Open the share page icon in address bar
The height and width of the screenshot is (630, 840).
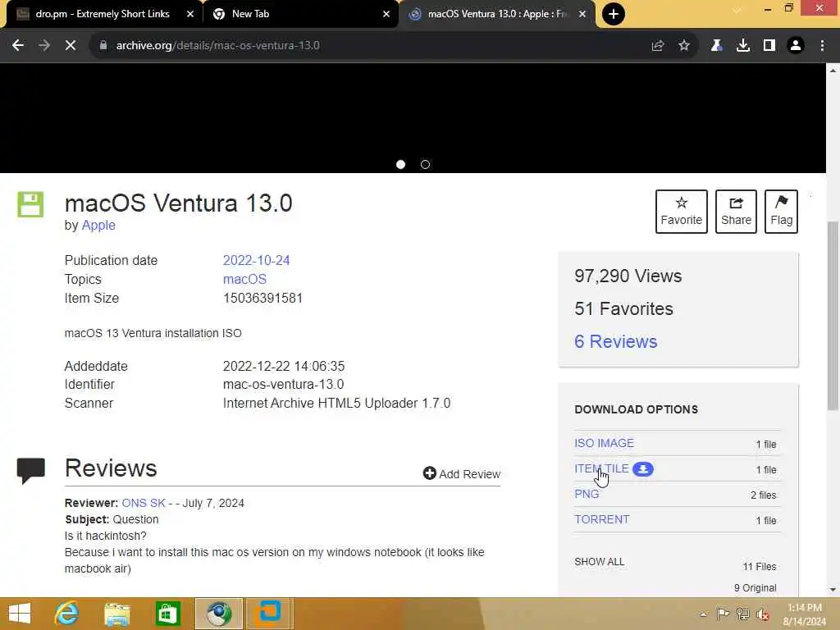658,46
